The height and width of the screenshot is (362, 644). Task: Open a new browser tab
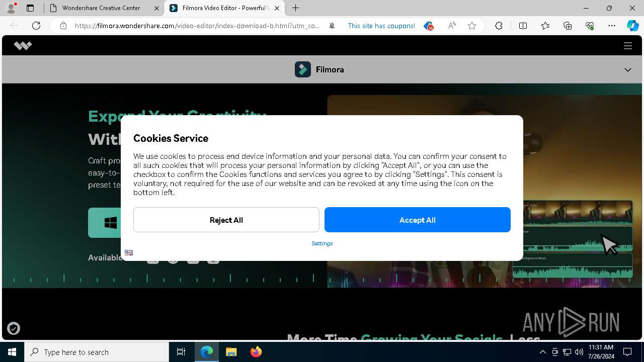tap(296, 8)
